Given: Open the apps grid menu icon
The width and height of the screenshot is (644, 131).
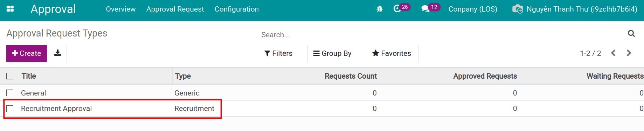Looking at the screenshot, I should (x=10, y=9).
